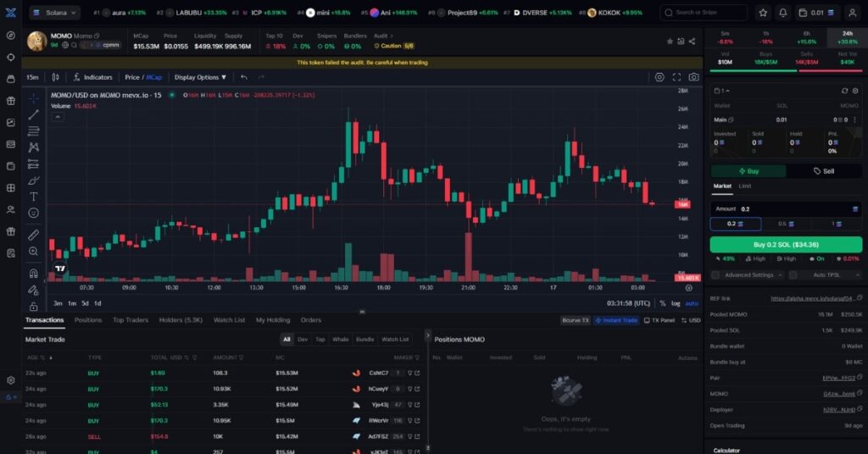Toggle the Bcurve TX option
This screenshot has height=454, width=868.
(576, 320)
